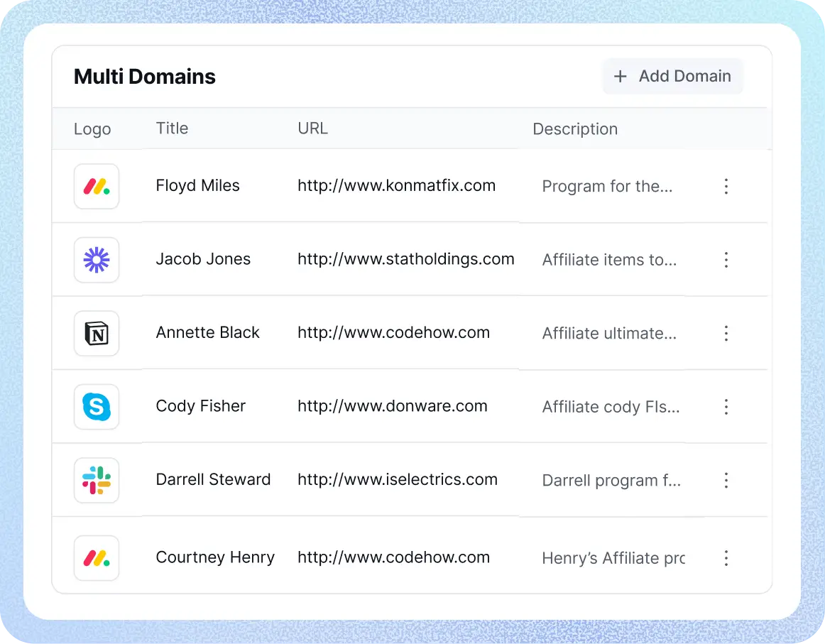Select the Zapier logo next to Jacob Jones
825x644 pixels.
(x=96, y=260)
